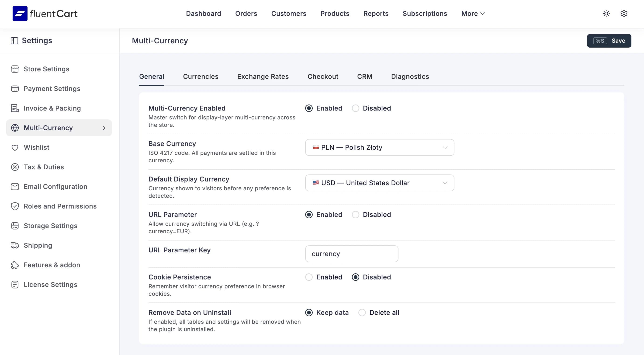Save the Multi-Currency settings
The image size is (644, 355).
[x=609, y=41]
